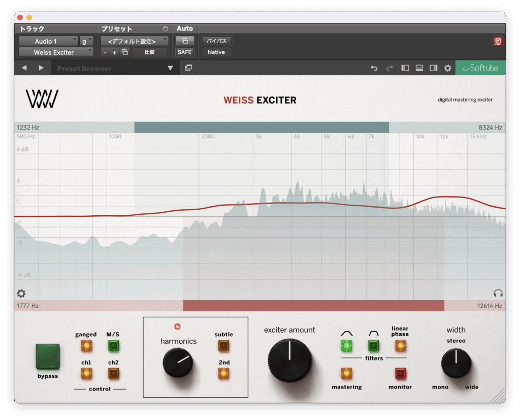The width and height of the screenshot is (520, 420).
Task: Click the teal filter band range bar
Action: coord(262,127)
